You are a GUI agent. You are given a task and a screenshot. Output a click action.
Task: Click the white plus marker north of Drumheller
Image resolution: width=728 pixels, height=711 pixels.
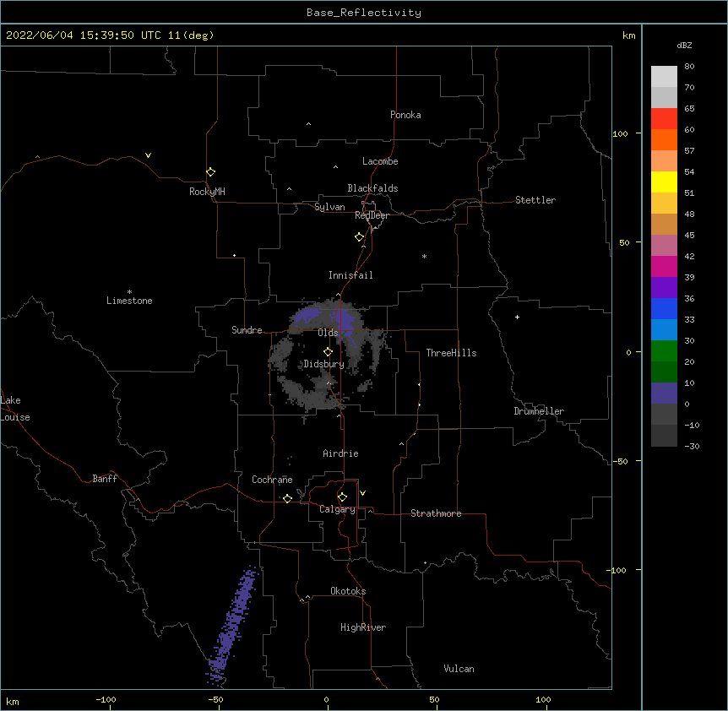coord(517,317)
